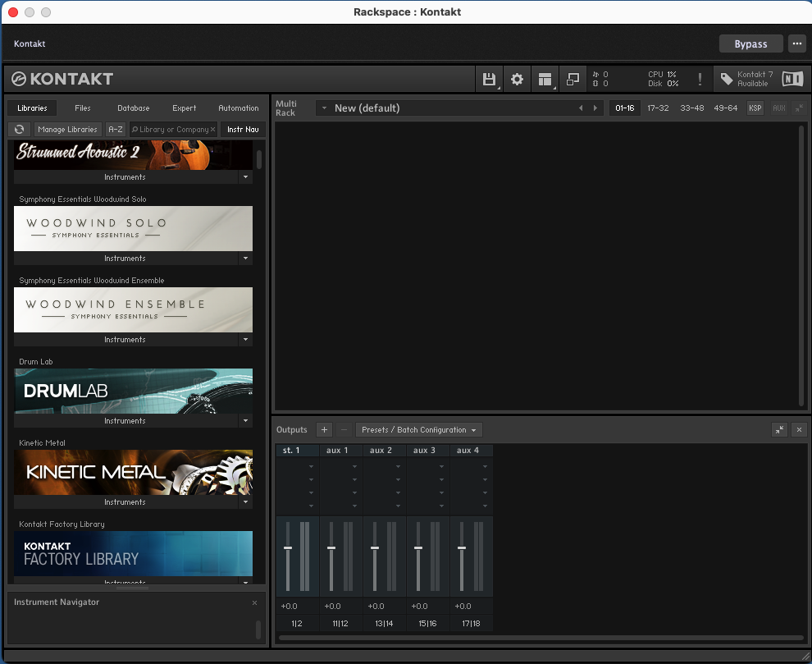Viewport: 812px width, 664px height.
Task: Toggle A-Z library sorting
Action: pyautogui.click(x=116, y=129)
